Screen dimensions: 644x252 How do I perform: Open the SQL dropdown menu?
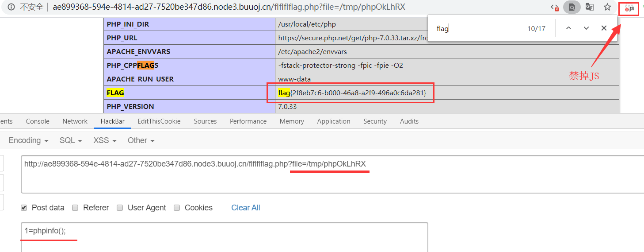(71, 140)
